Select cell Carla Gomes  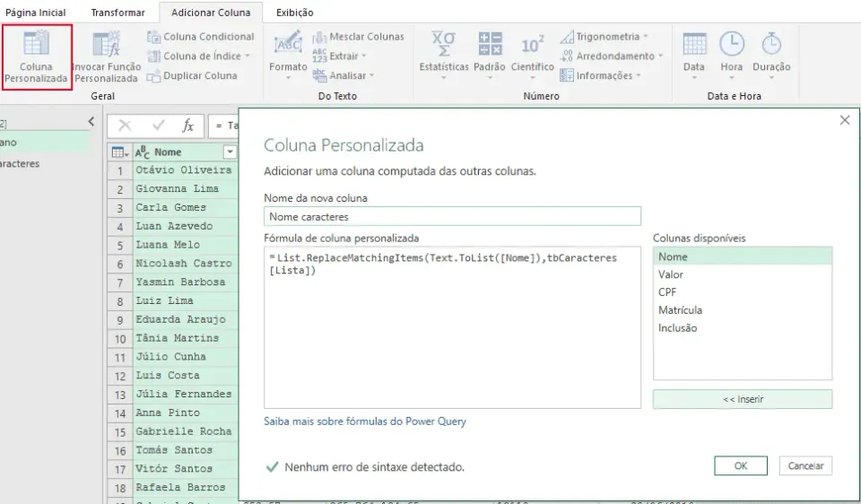[186, 207]
